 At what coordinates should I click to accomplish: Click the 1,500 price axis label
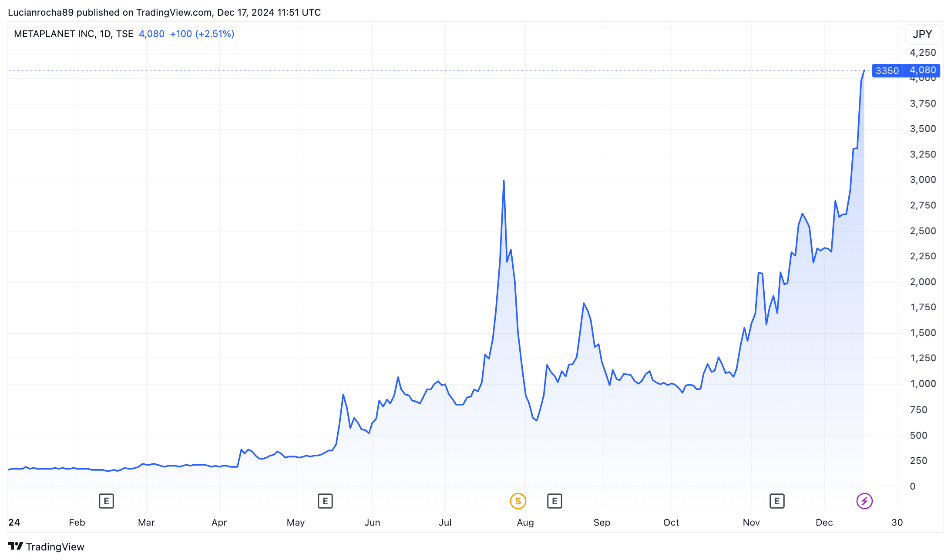923,332
